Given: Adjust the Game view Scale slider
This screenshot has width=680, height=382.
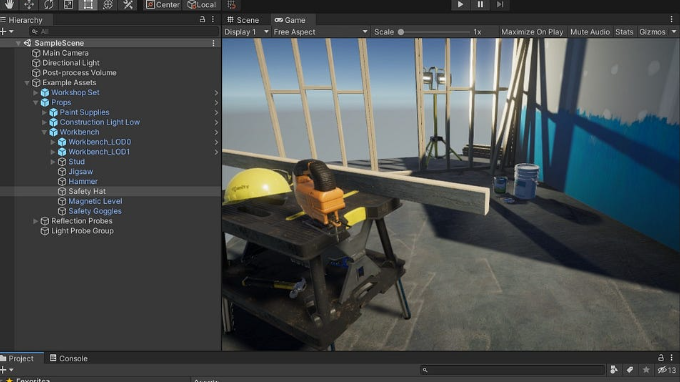Looking at the screenshot, I should [435, 32].
